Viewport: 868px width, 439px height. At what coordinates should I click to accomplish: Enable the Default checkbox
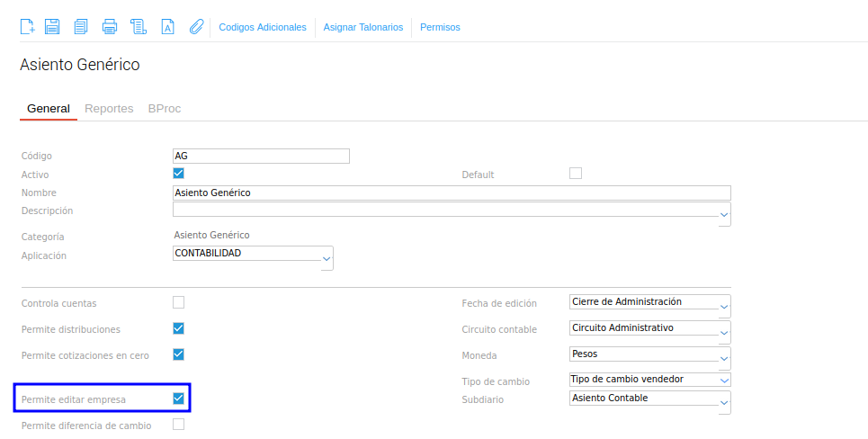[x=576, y=174]
